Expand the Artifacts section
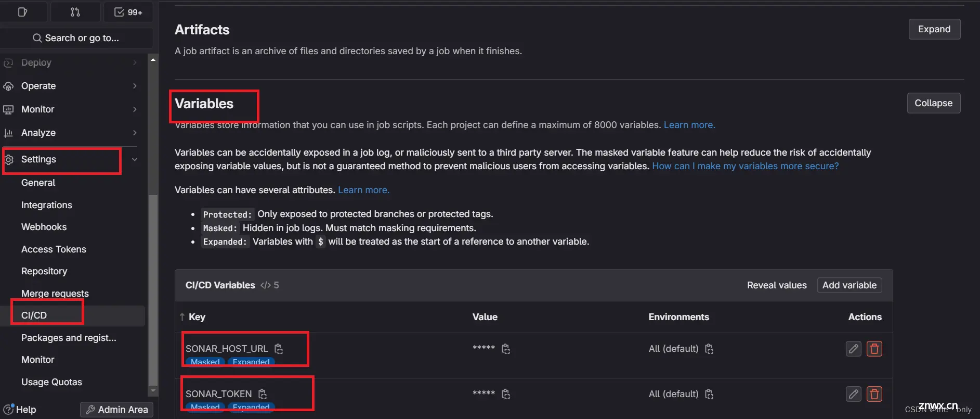Viewport: 980px width, 419px height. (934, 29)
